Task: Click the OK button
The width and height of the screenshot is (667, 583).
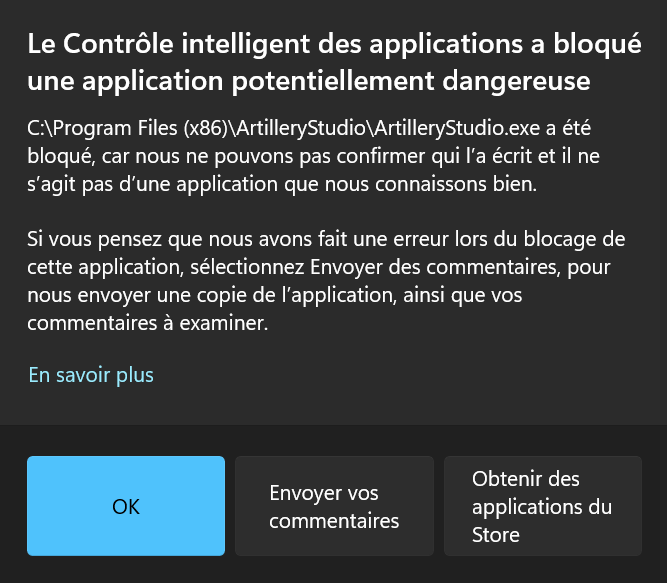Action: click(126, 506)
